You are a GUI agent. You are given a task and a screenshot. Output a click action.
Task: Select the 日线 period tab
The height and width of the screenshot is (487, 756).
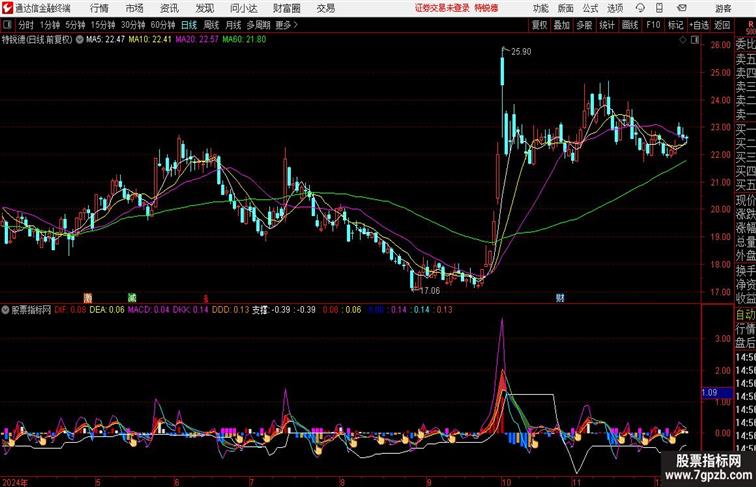click(x=189, y=25)
